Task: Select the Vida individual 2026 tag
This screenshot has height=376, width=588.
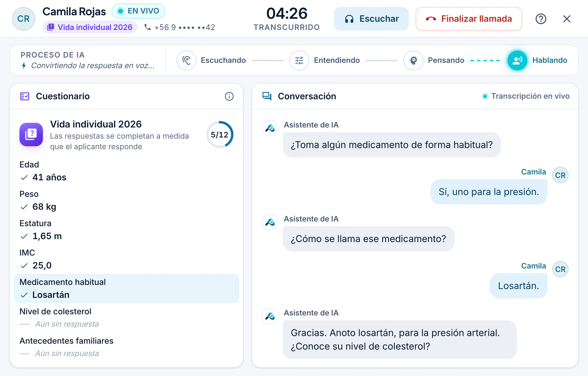Action: pos(90,27)
